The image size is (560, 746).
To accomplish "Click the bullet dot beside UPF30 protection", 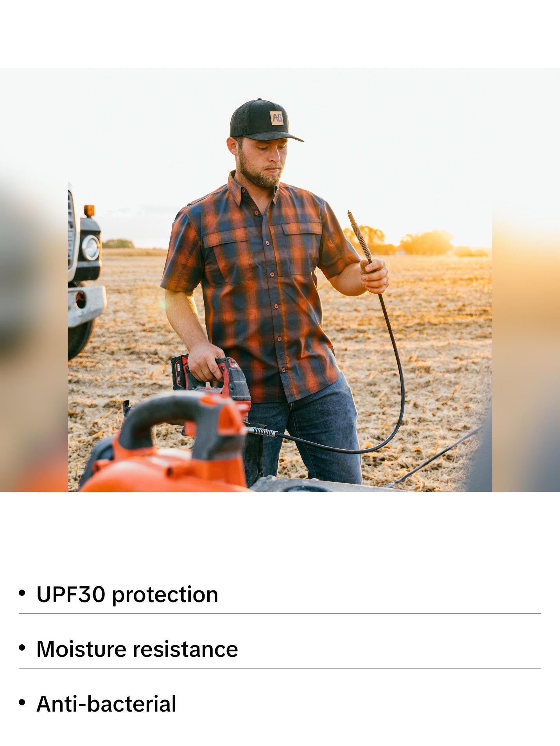I will [22, 594].
